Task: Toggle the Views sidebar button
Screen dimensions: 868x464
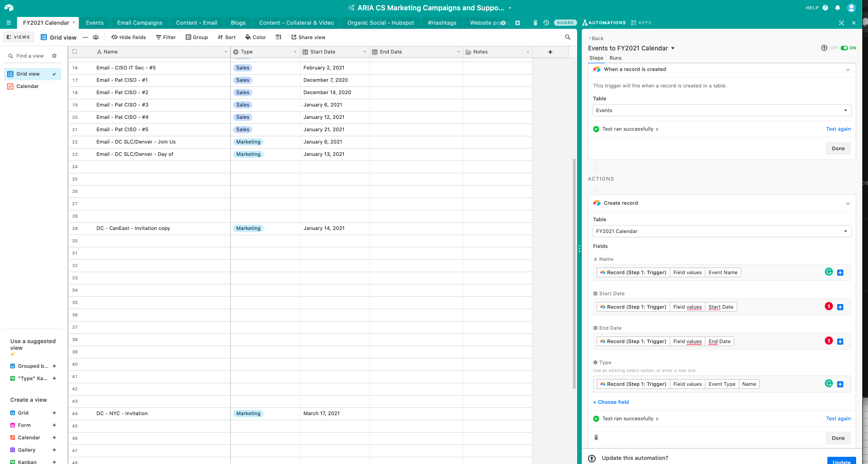Action: click(19, 37)
